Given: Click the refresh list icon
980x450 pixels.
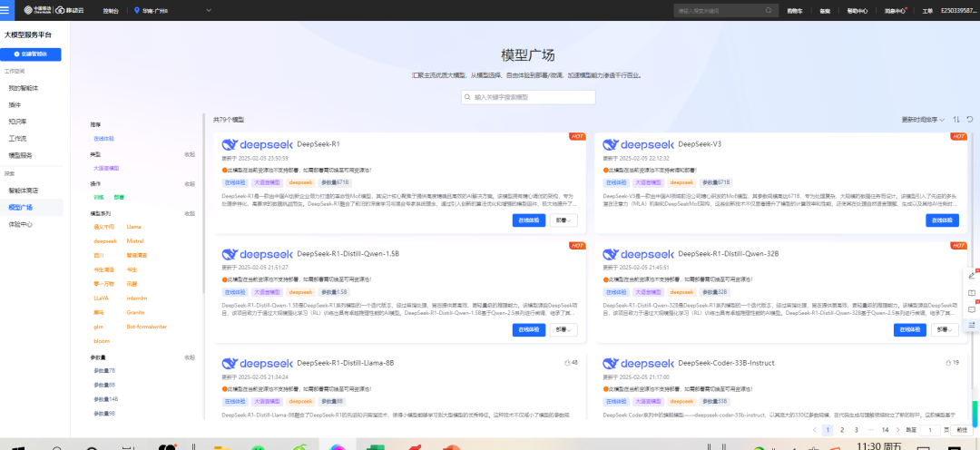Looking at the screenshot, I should click(970, 120).
